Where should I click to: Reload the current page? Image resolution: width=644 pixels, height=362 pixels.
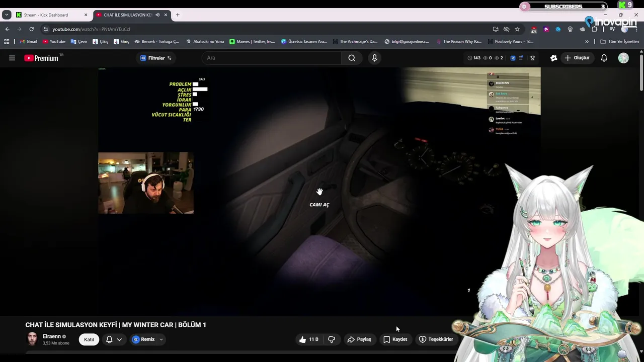31,29
